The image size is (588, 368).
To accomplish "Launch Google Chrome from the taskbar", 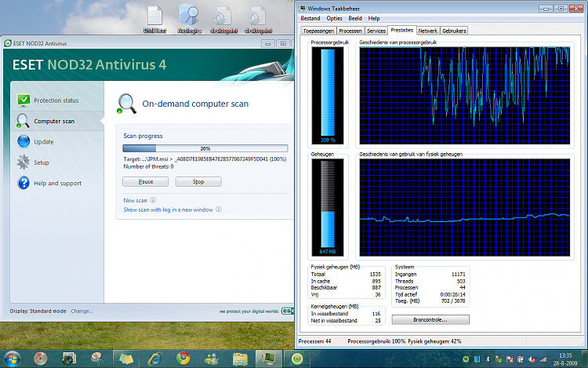I will click(183, 359).
